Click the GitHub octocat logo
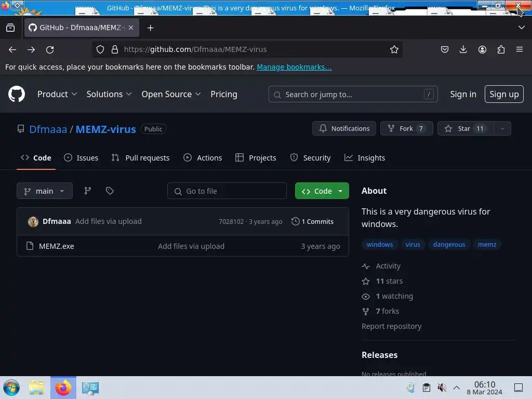This screenshot has width=532, height=399. [x=17, y=94]
